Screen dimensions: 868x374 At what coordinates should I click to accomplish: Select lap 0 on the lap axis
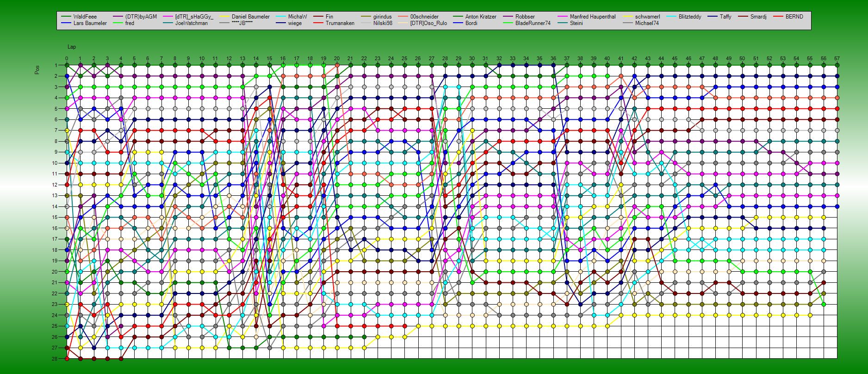point(67,59)
